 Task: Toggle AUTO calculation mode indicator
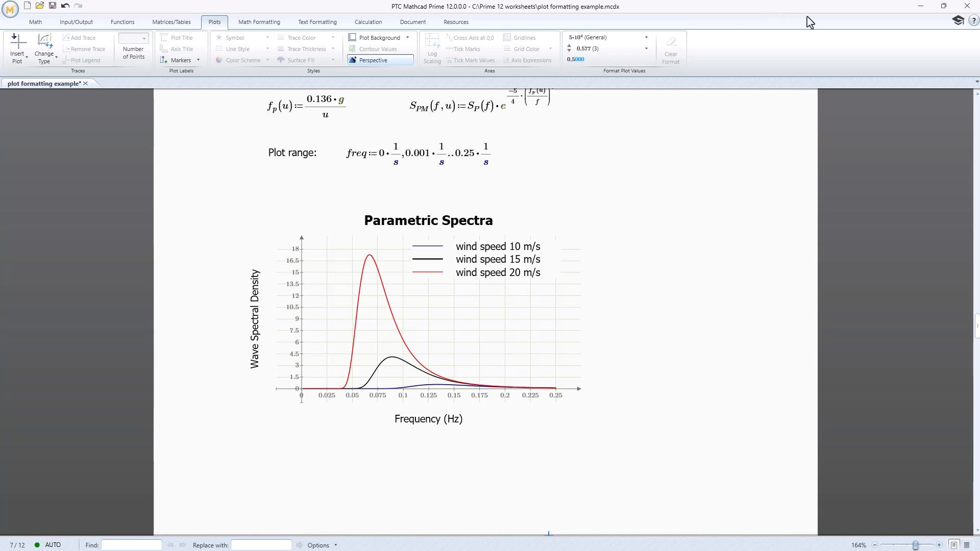click(x=47, y=545)
